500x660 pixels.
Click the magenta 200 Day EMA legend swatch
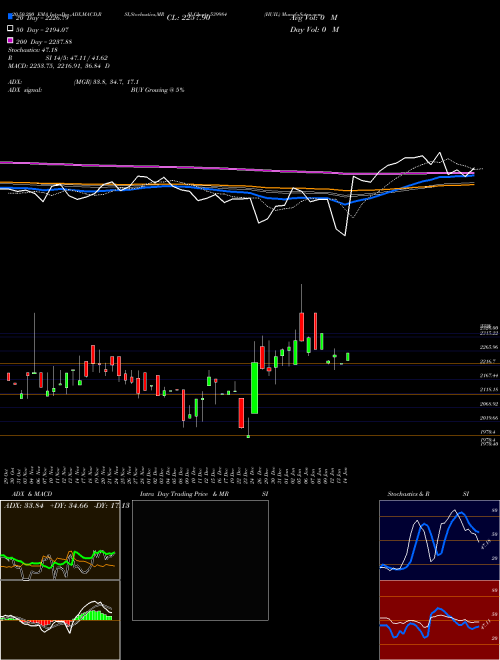[11, 41]
